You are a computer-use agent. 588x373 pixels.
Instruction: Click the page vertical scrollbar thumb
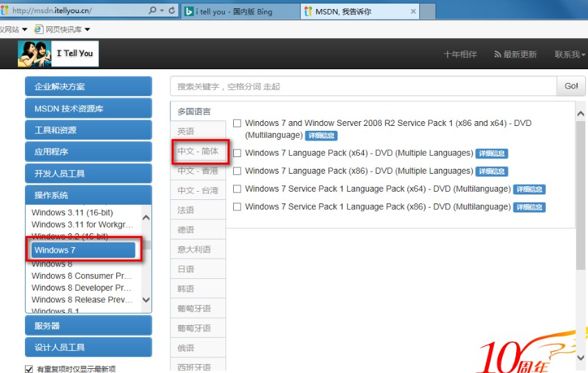581,195
